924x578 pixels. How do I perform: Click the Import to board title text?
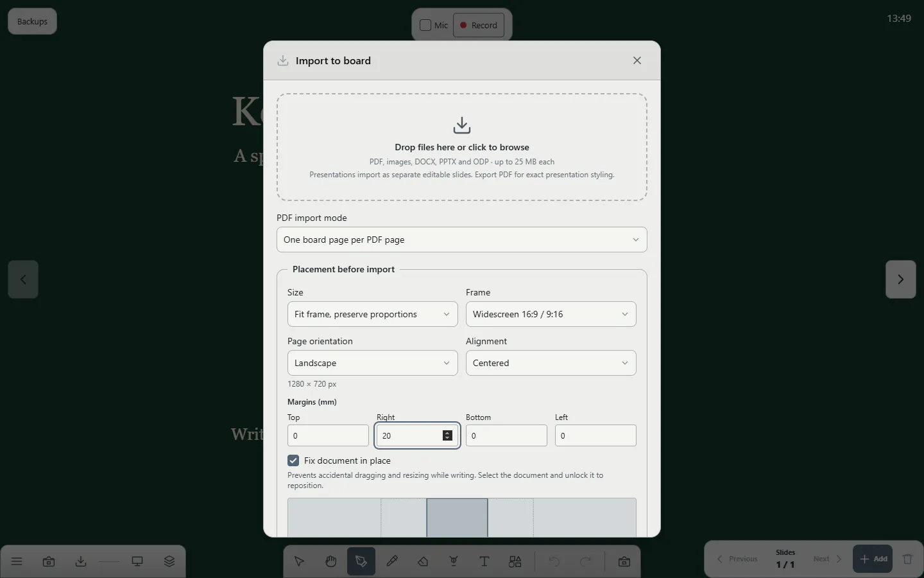tap(333, 61)
